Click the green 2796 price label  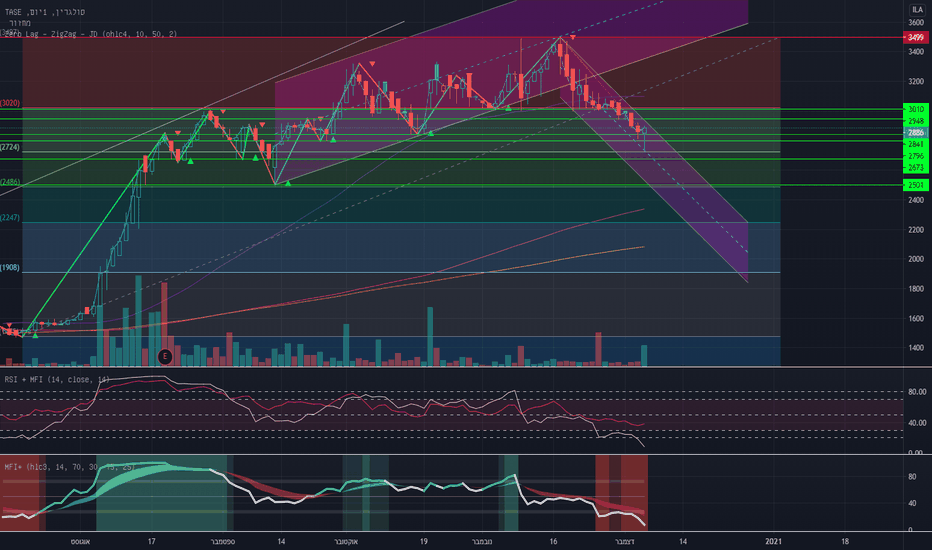click(x=915, y=156)
